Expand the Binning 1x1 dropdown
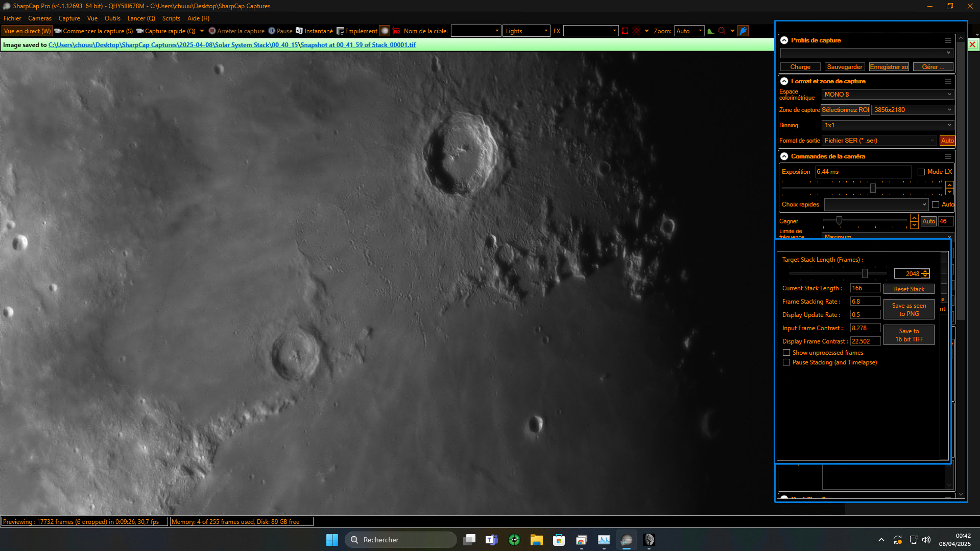 tap(888, 125)
